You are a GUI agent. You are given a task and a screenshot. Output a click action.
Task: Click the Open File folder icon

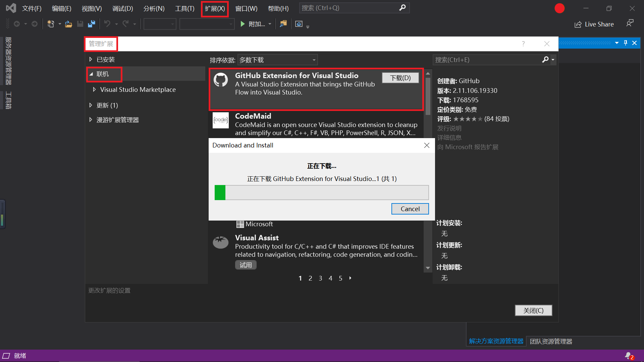pos(68,24)
